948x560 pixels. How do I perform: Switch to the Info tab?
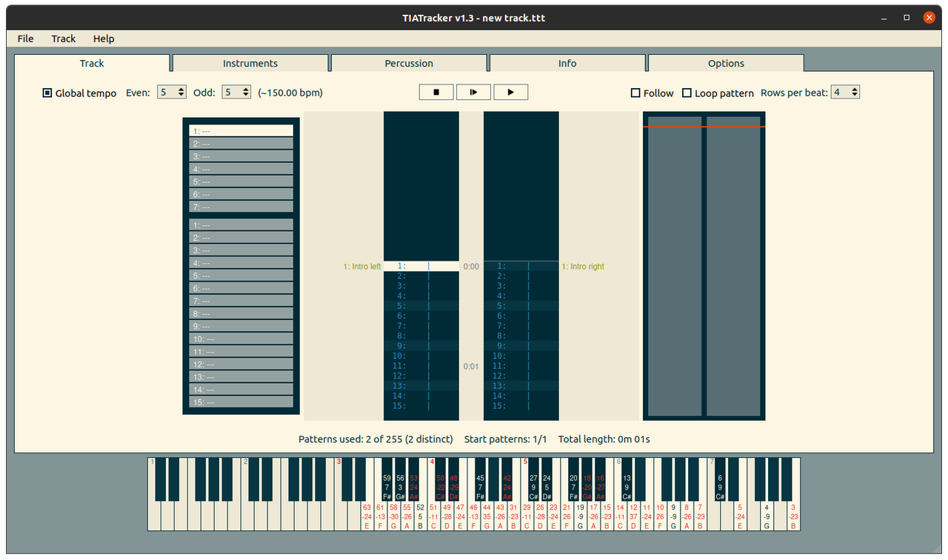(567, 64)
